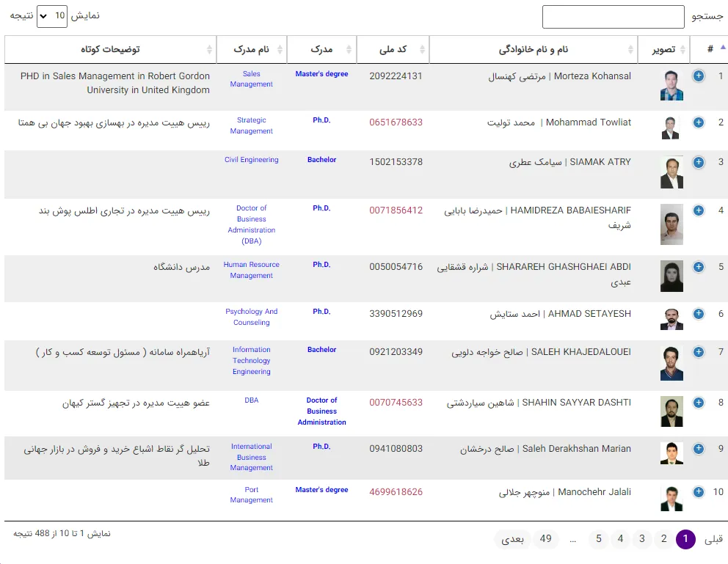Sort by the تصویر column header
Image resolution: width=728 pixels, height=564 pixels.
tap(664, 49)
